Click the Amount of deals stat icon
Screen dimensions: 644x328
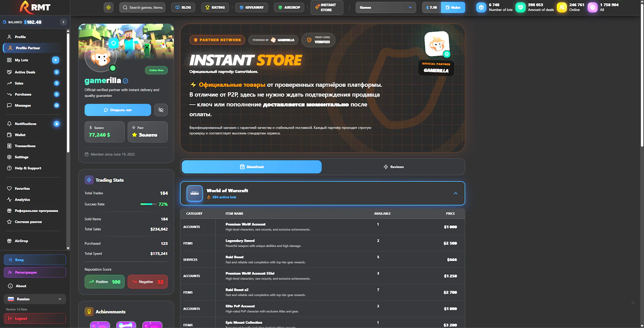(x=520, y=7)
